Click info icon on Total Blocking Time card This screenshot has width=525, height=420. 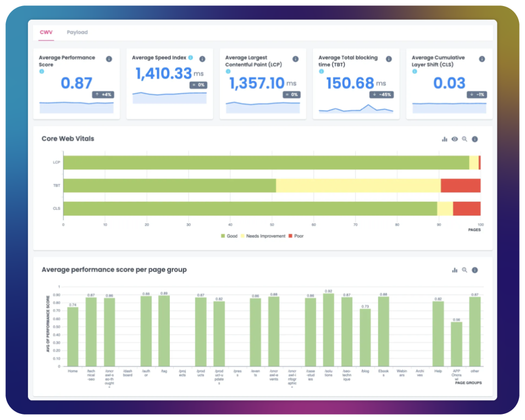tap(389, 59)
